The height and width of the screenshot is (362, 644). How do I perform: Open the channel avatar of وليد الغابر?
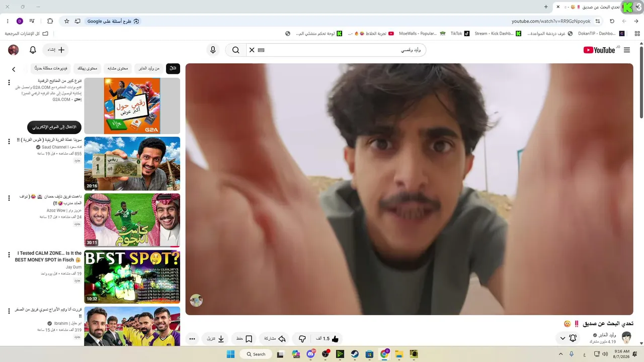coord(626,337)
